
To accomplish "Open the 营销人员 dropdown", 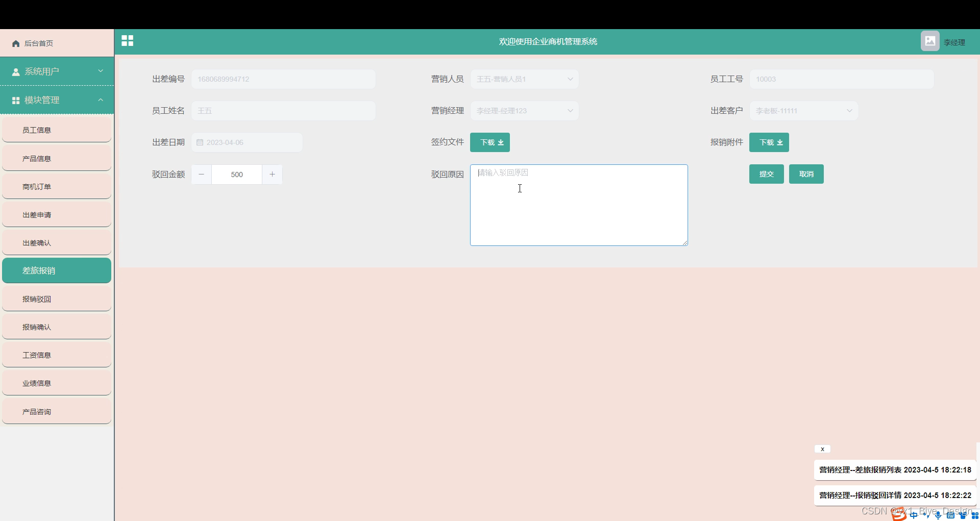I will 524,79.
